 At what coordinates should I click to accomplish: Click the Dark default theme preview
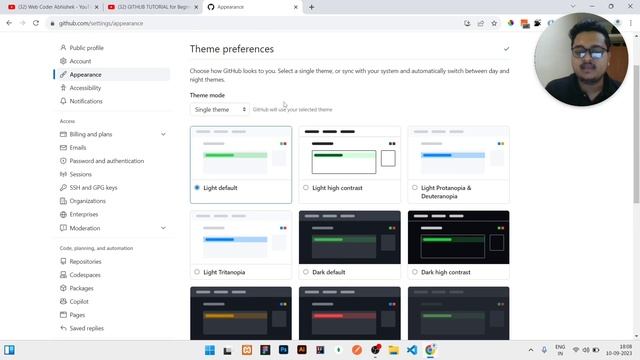[350, 238]
